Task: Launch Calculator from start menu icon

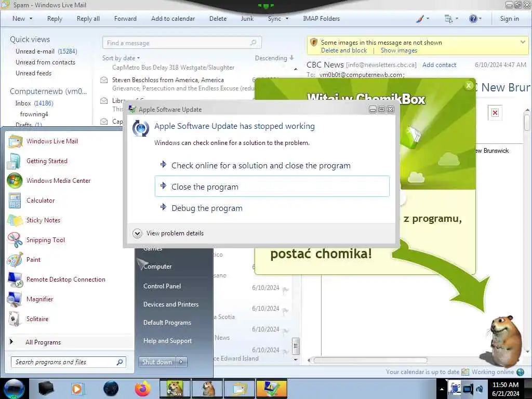Action: (15, 201)
